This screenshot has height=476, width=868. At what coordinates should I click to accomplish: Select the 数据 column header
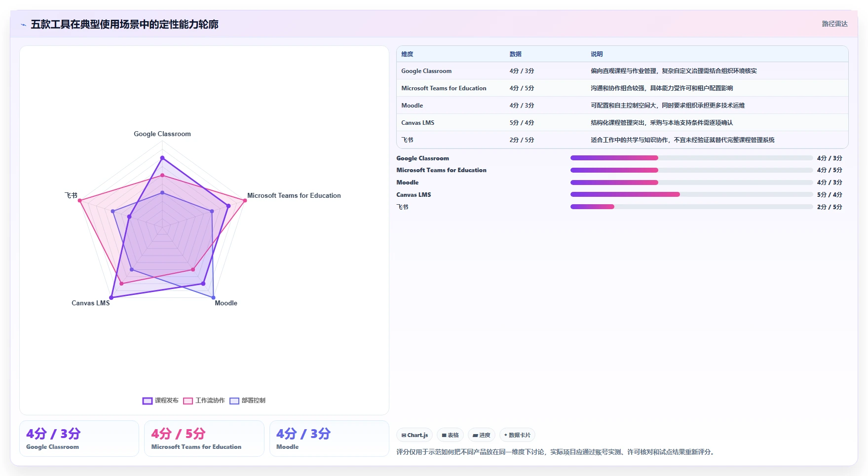[516, 54]
